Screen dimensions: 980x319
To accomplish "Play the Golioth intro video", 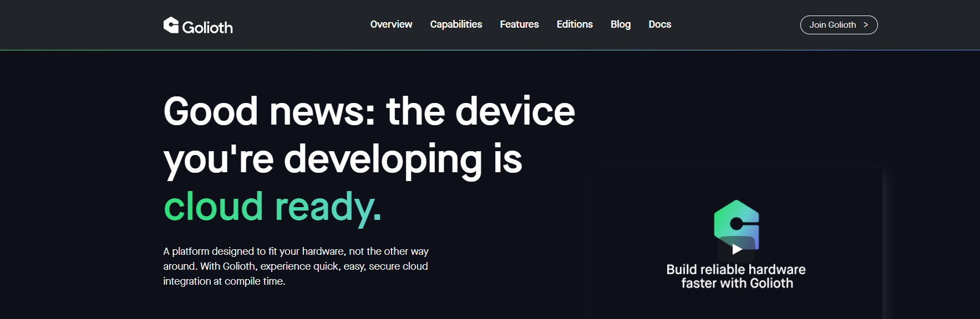I will pyautogui.click(x=737, y=249).
